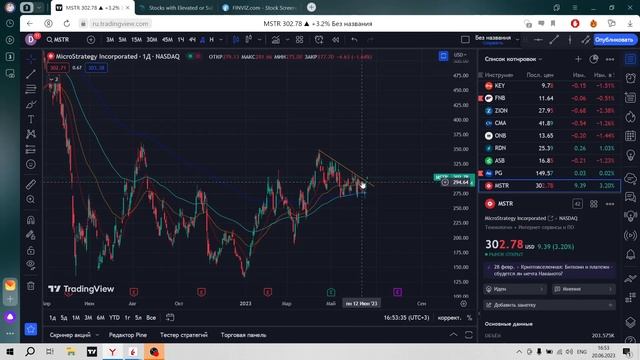Viewport: 640px width, 360px height.
Task: Add a symbol to the watchlist
Action: click(578, 59)
